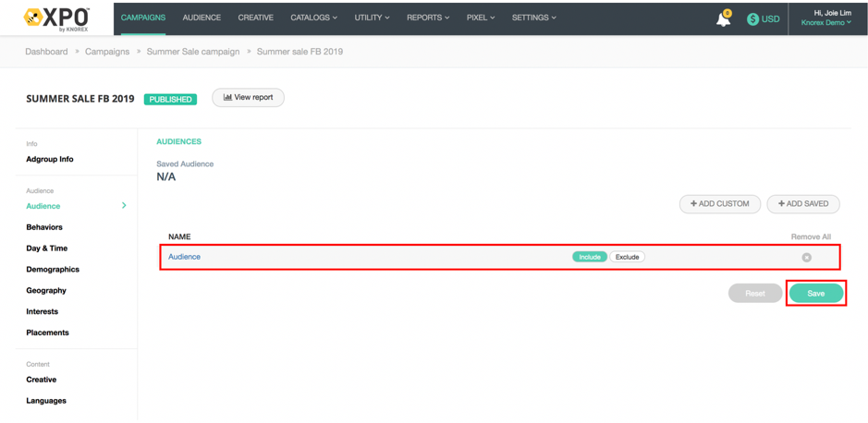Toggle Include for the Audience row

589,257
